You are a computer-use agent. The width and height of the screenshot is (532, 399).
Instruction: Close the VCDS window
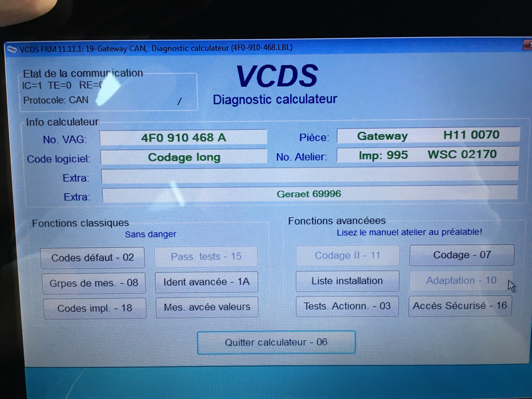point(528,45)
